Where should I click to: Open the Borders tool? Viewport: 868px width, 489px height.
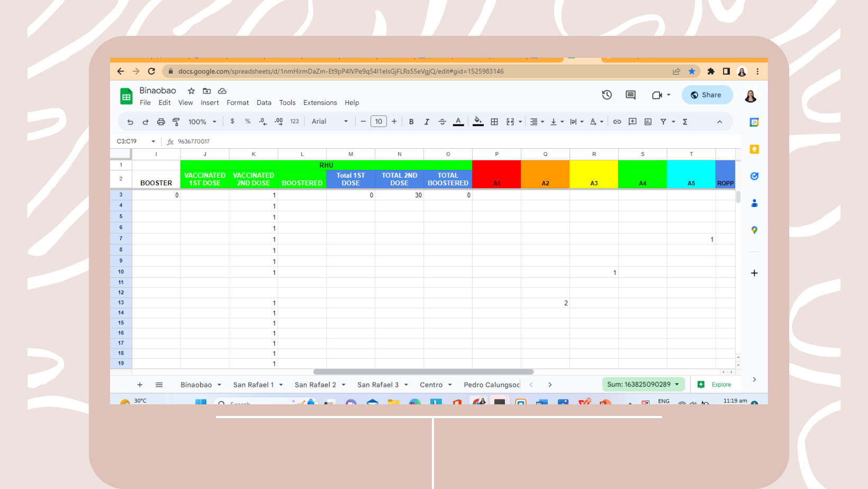[x=494, y=122]
